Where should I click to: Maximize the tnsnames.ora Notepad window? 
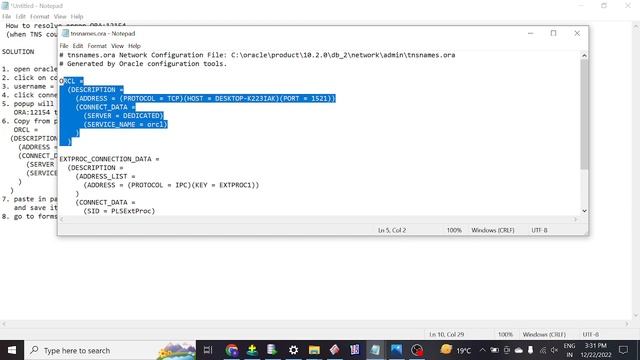553,33
